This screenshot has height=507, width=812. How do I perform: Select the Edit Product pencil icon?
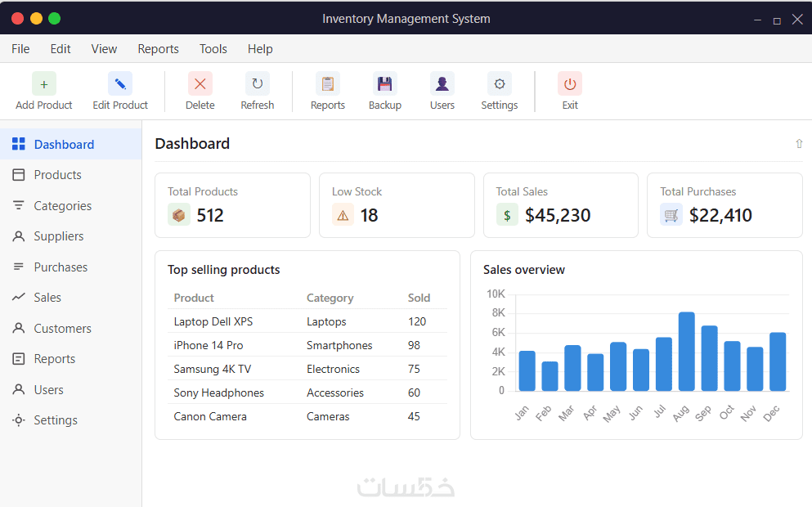(120, 84)
